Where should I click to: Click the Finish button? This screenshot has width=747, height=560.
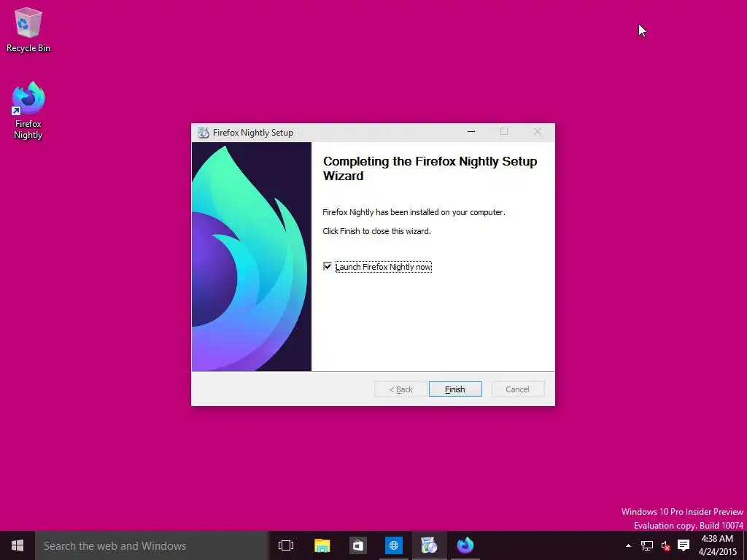point(455,389)
